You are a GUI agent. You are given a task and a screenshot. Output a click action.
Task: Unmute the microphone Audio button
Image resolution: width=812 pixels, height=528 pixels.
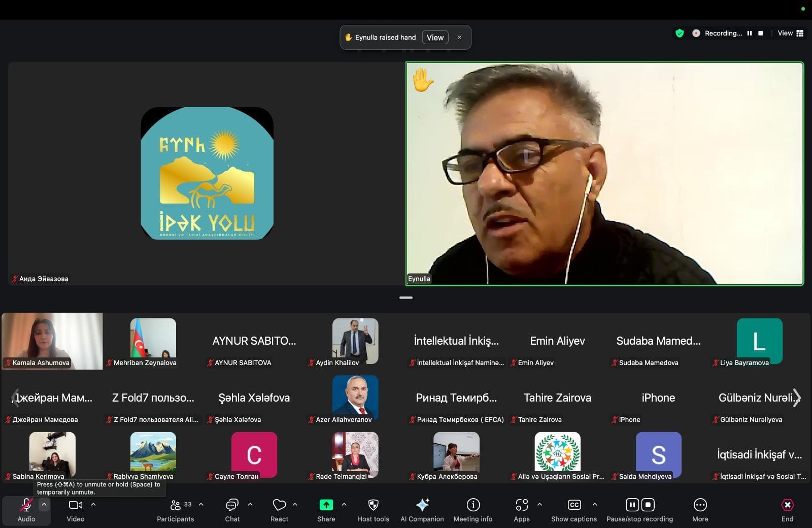tap(26, 510)
